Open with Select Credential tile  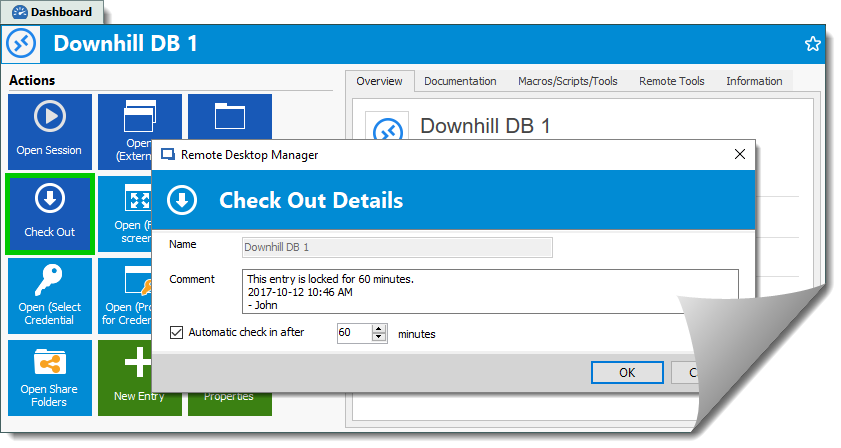click(x=49, y=295)
